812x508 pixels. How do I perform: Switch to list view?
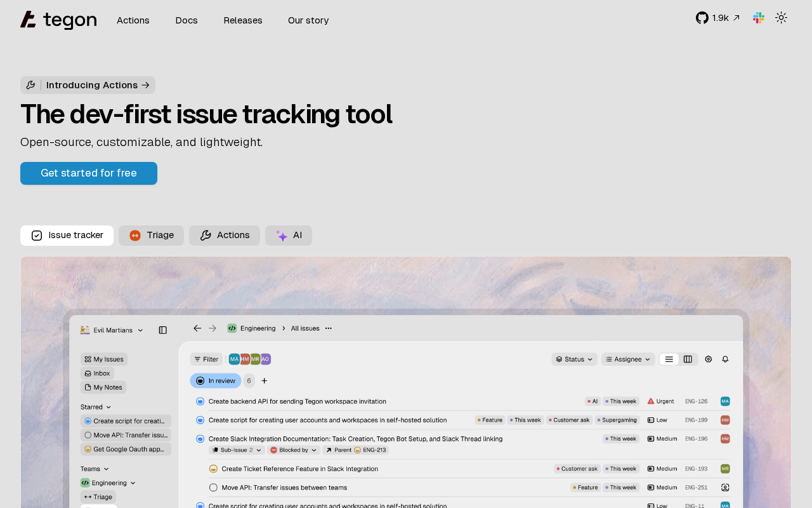point(669,359)
